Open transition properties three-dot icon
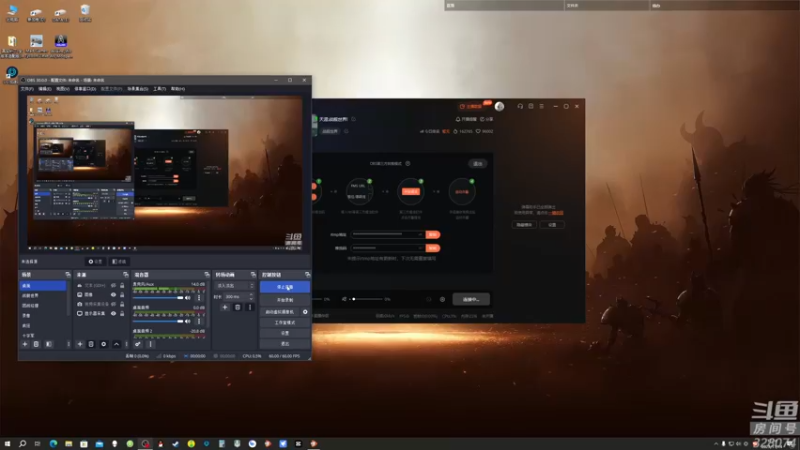Image resolution: width=800 pixels, height=450 pixels. [x=249, y=307]
